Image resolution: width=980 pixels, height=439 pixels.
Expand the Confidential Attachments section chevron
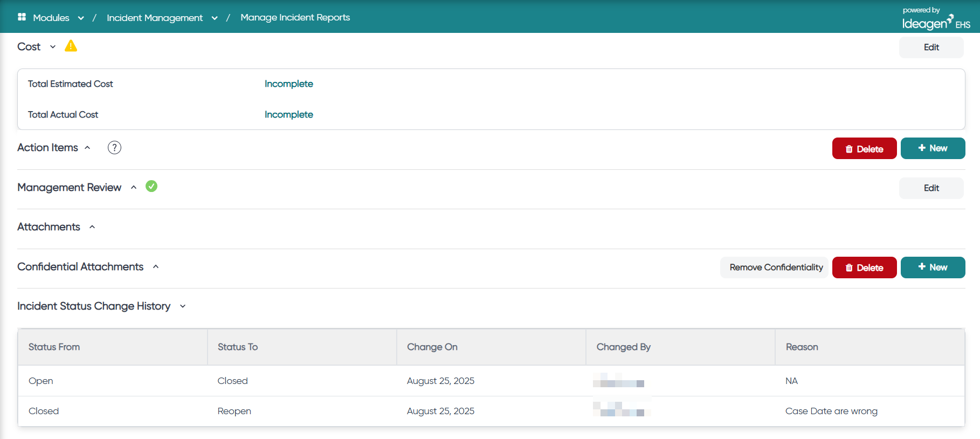[x=156, y=267]
